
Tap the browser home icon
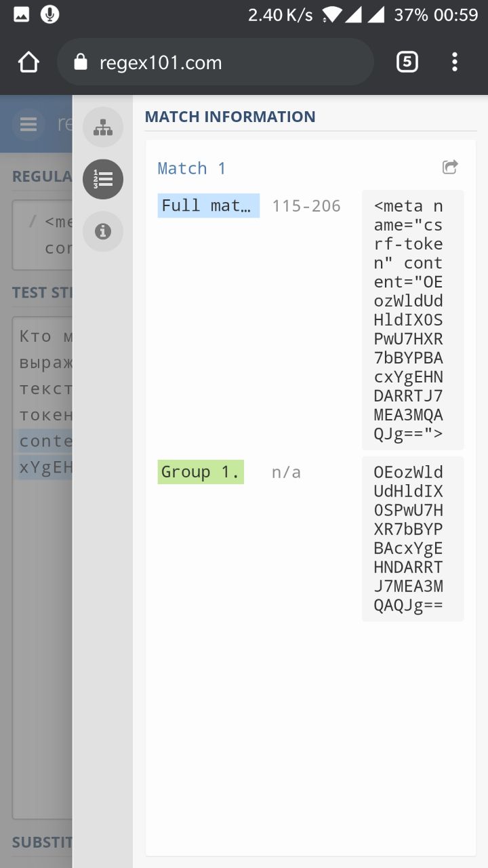pyautogui.click(x=28, y=62)
